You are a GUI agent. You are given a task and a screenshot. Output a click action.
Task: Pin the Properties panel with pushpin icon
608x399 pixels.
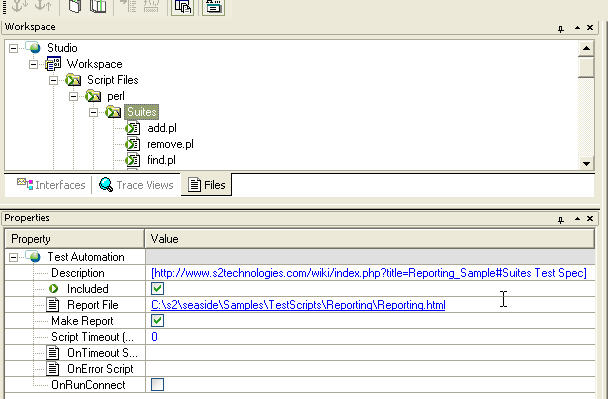[x=561, y=220]
